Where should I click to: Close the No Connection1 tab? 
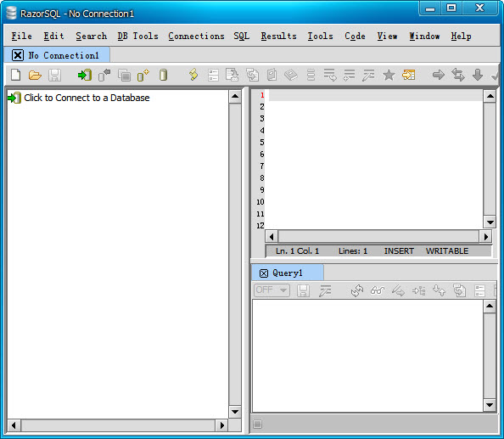point(18,55)
